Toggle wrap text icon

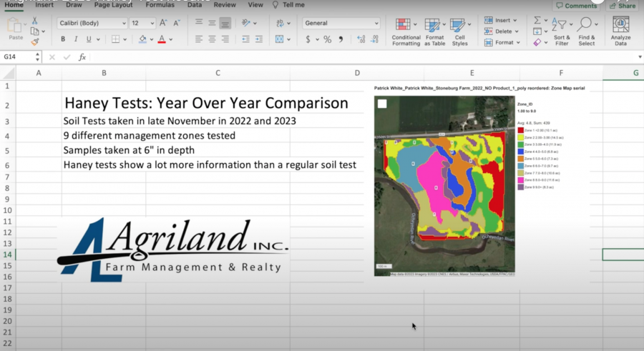pyautogui.click(x=280, y=23)
